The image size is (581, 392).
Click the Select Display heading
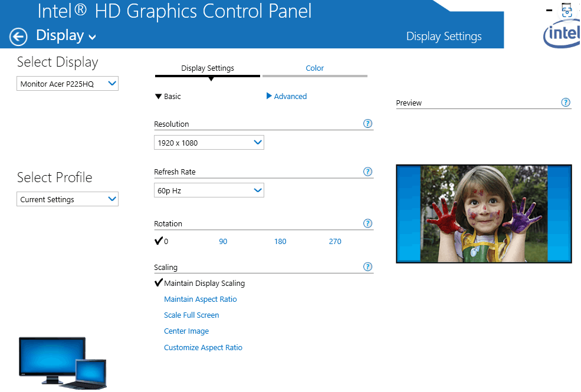(x=57, y=62)
